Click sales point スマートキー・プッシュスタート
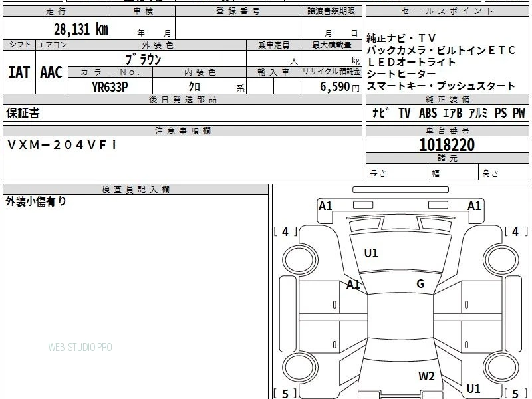The image size is (532, 399). (x=441, y=86)
